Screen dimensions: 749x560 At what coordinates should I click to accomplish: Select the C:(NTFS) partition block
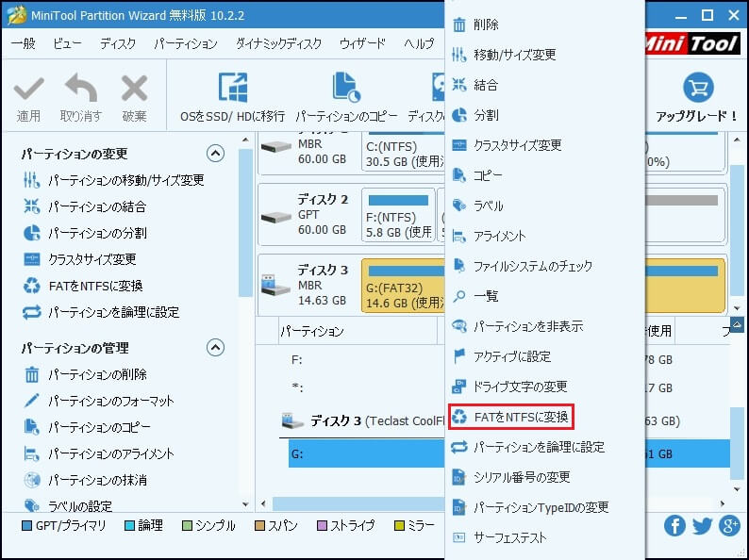tap(404, 153)
